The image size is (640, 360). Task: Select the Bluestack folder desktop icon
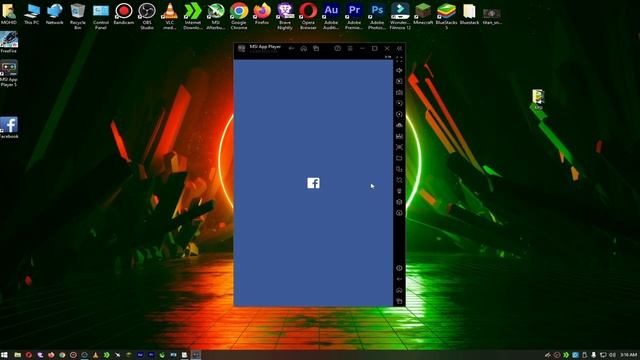[469, 14]
